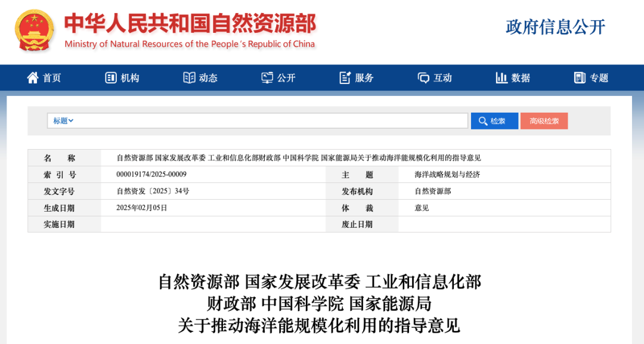
Task: Click the 废止日期 label
Action: [357, 224]
